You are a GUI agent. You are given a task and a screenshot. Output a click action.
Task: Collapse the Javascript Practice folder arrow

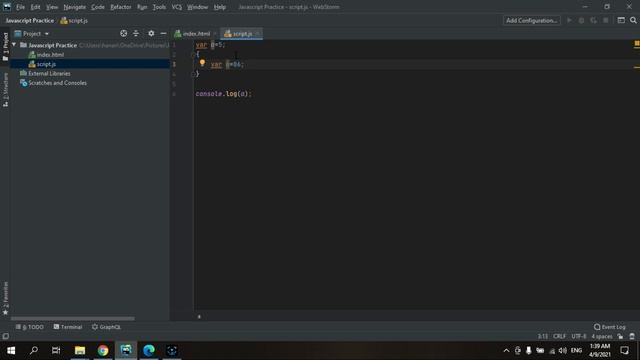(14, 45)
